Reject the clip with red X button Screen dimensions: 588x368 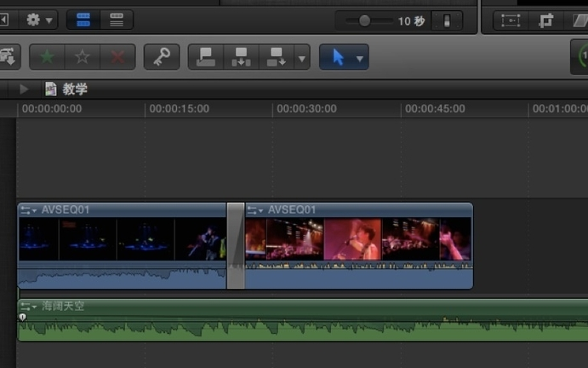[117, 57]
